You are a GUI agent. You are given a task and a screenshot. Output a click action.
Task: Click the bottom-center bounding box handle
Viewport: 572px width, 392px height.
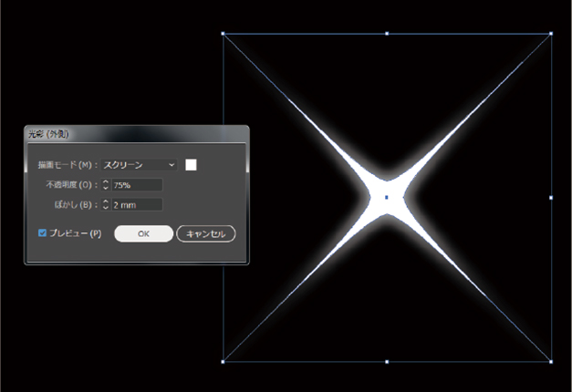tap(387, 362)
